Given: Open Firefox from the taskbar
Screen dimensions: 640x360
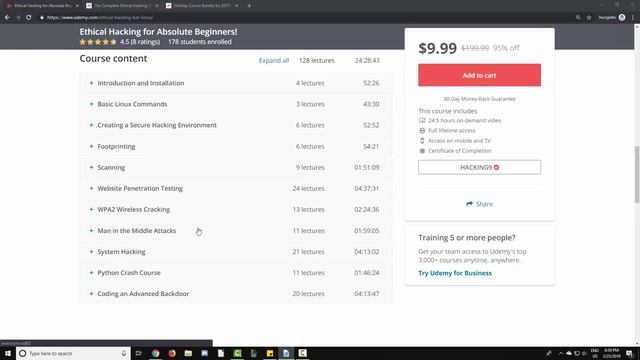Looking at the screenshot, I should click(x=172, y=353).
